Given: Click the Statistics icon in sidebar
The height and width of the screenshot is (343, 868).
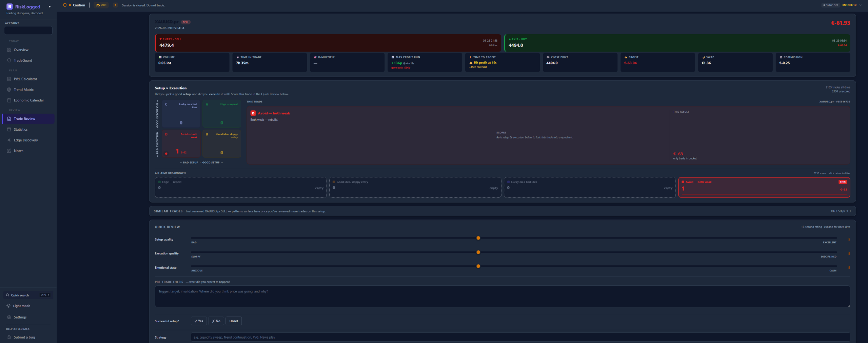Looking at the screenshot, I should pyautogui.click(x=9, y=130).
